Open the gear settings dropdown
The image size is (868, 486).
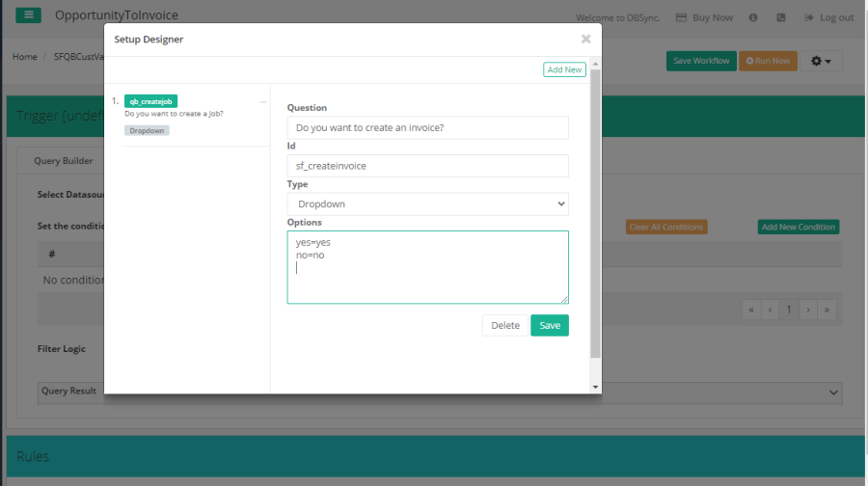pyautogui.click(x=821, y=61)
